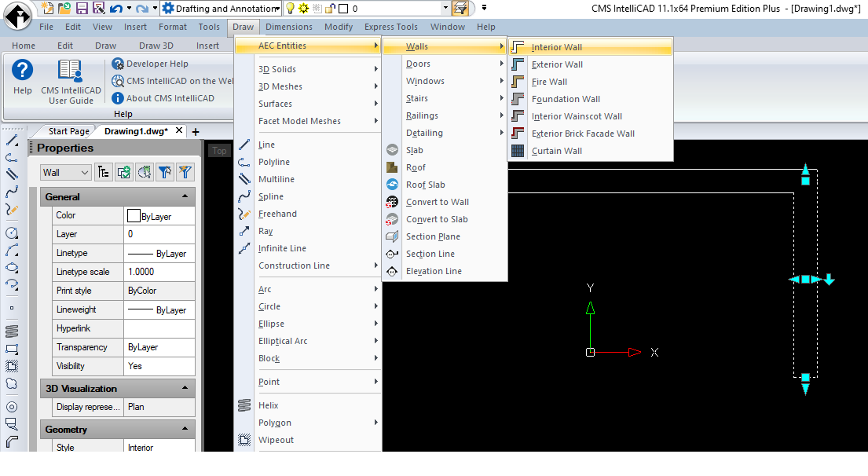The image size is (868, 476).
Task: Select the Circle tool in left toolbar
Action: pyautogui.click(x=12, y=233)
